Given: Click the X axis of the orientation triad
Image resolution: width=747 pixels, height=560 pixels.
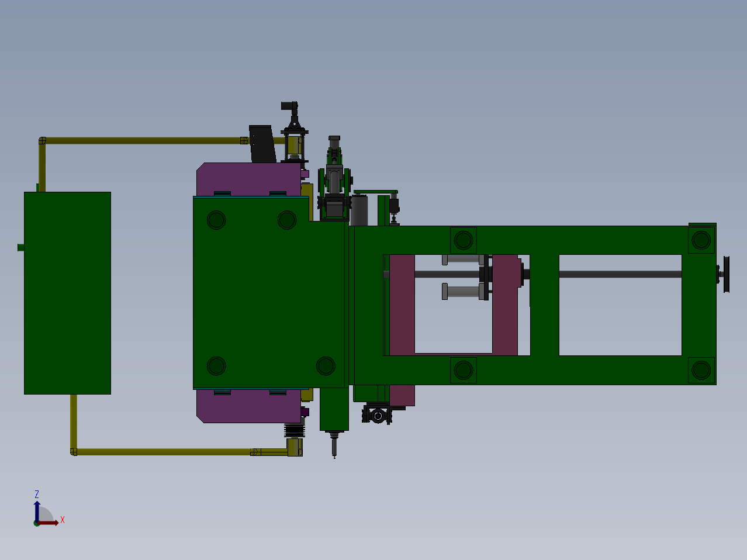Looking at the screenshot, I should pyautogui.click(x=49, y=523).
